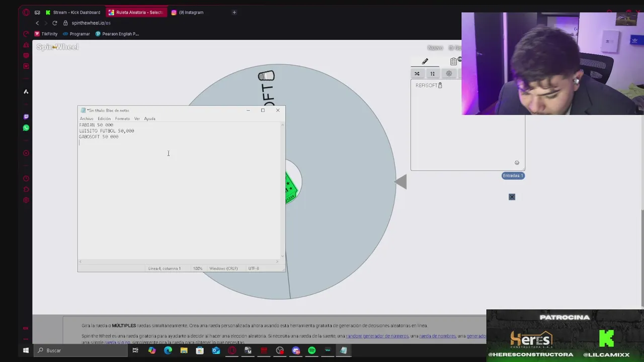644x362 pixels.
Task: Click the taskbar Buscar search box
Action: tap(80, 350)
